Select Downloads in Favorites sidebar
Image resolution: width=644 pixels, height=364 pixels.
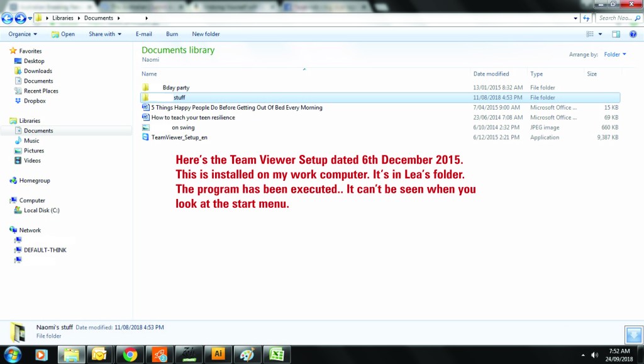[38, 71]
